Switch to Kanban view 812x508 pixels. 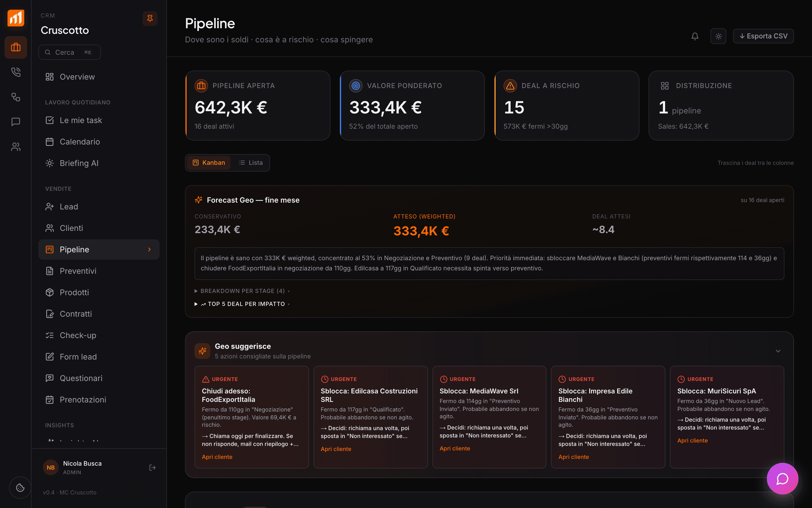pos(209,163)
